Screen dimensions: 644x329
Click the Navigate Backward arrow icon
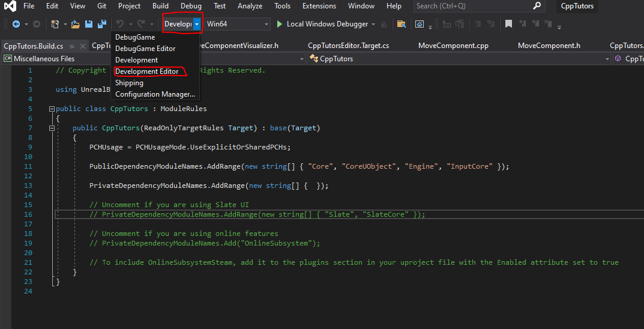[x=16, y=24]
